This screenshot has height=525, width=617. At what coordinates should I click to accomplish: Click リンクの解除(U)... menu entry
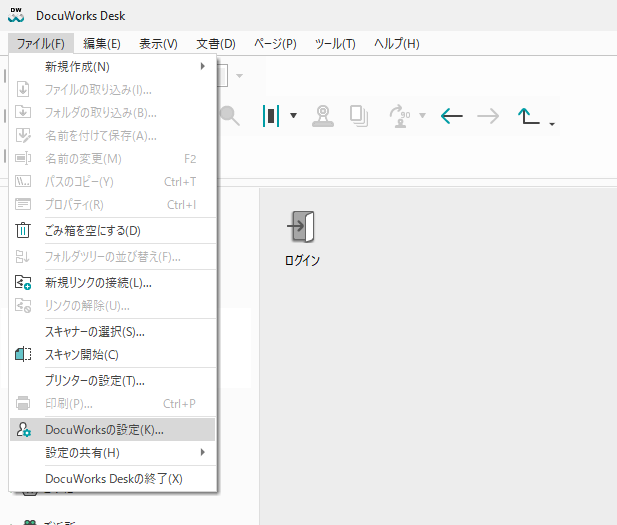pos(113,305)
